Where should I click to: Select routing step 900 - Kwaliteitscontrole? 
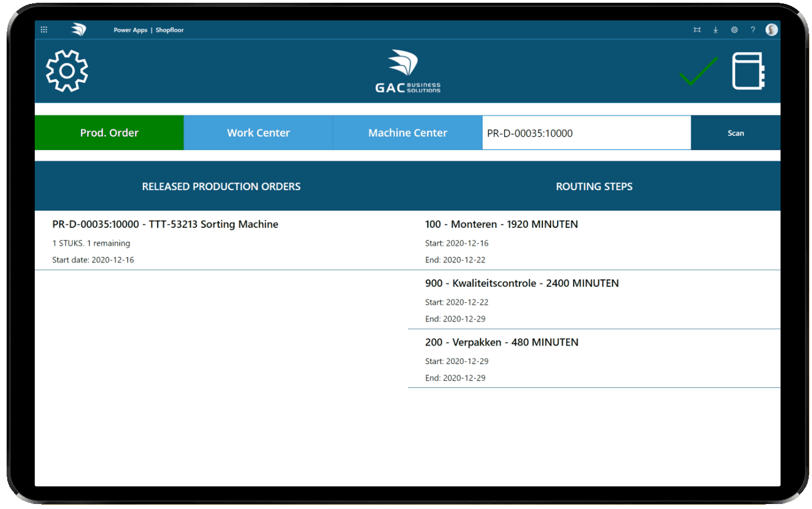[x=594, y=299]
